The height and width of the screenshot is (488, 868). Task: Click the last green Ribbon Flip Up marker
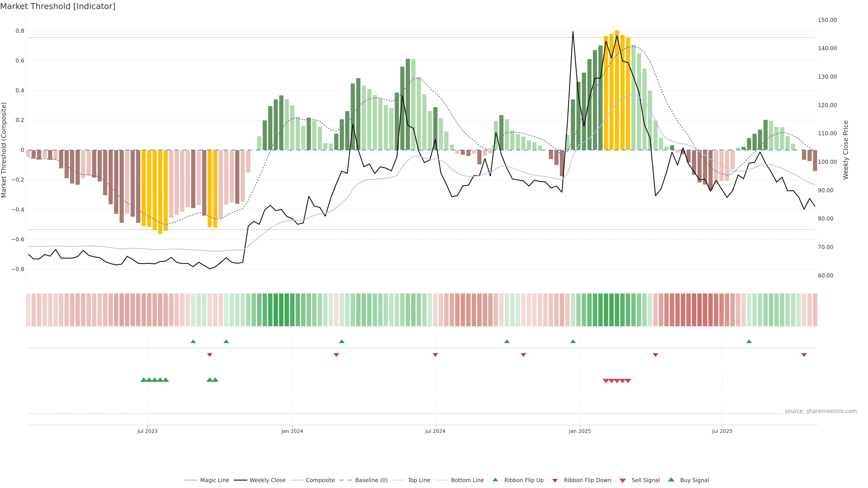coord(749,342)
